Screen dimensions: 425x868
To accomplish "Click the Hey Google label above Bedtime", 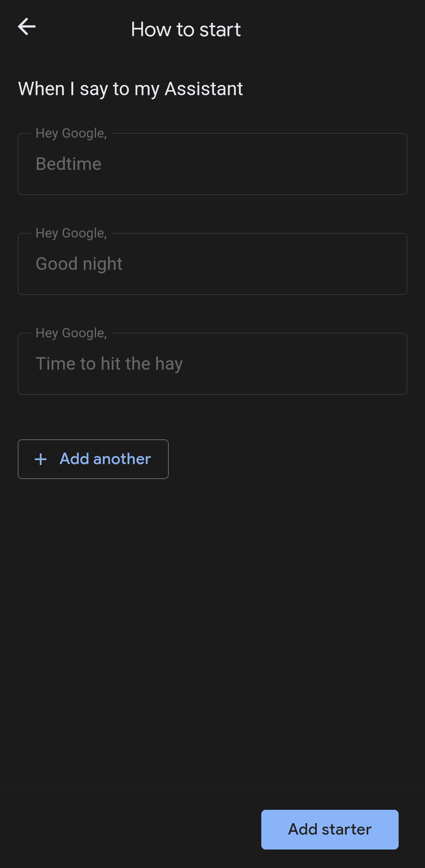I will [x=71, y=133].
